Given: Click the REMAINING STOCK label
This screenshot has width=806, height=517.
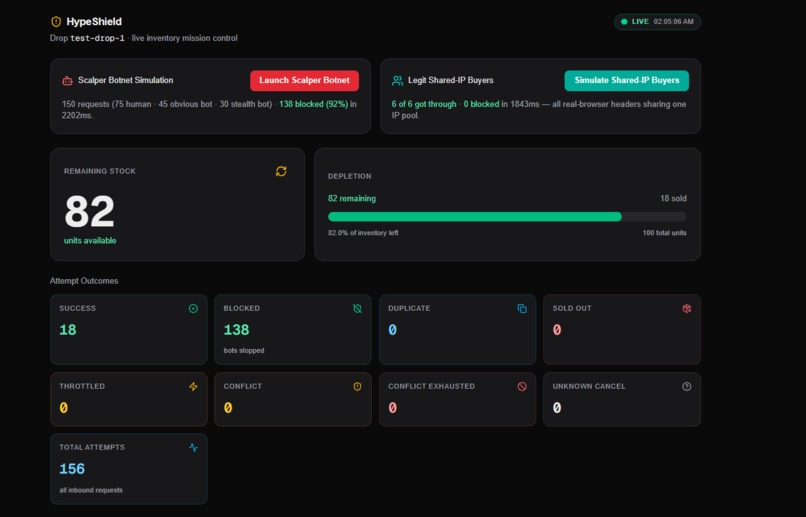Looking at the screenshot, I should 100,171.
